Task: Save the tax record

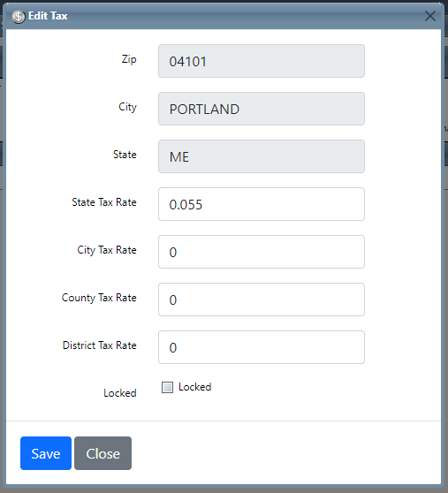Action: [46, 453]
